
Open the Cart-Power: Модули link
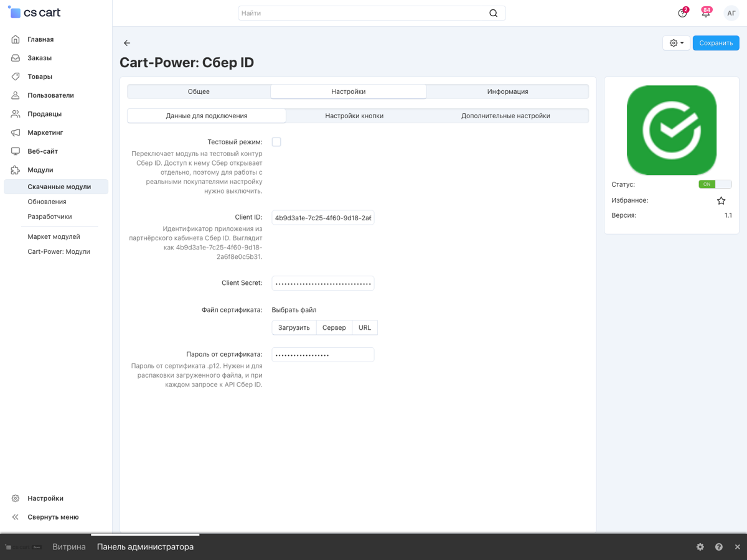[x=59, y=251]
